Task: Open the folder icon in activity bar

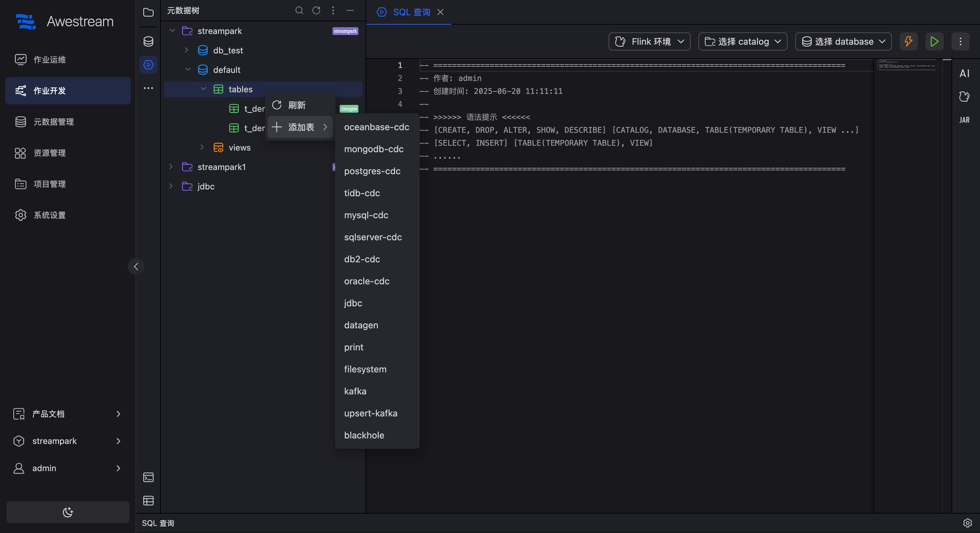Action: click(x=148, y=13)
